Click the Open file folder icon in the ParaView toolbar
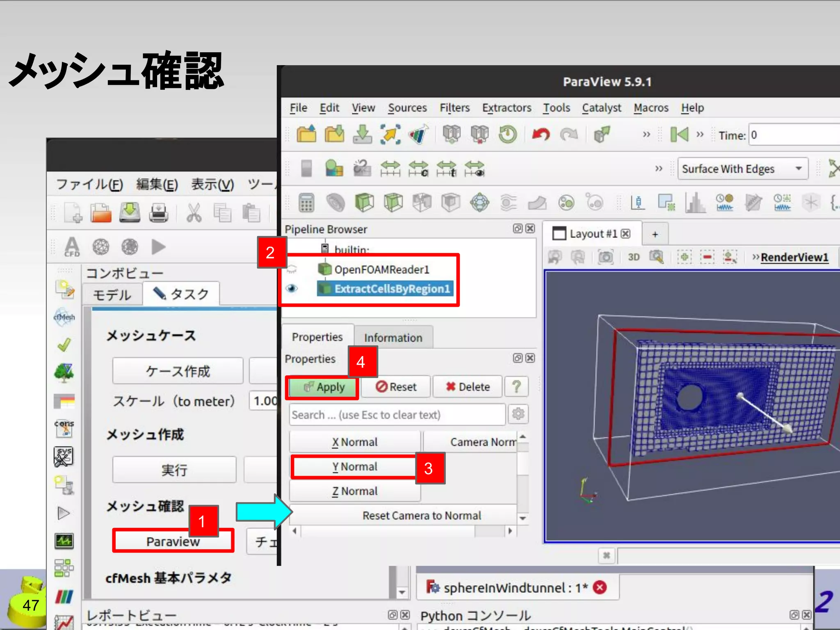Screen dimensions: 840x630 [306, 135]
